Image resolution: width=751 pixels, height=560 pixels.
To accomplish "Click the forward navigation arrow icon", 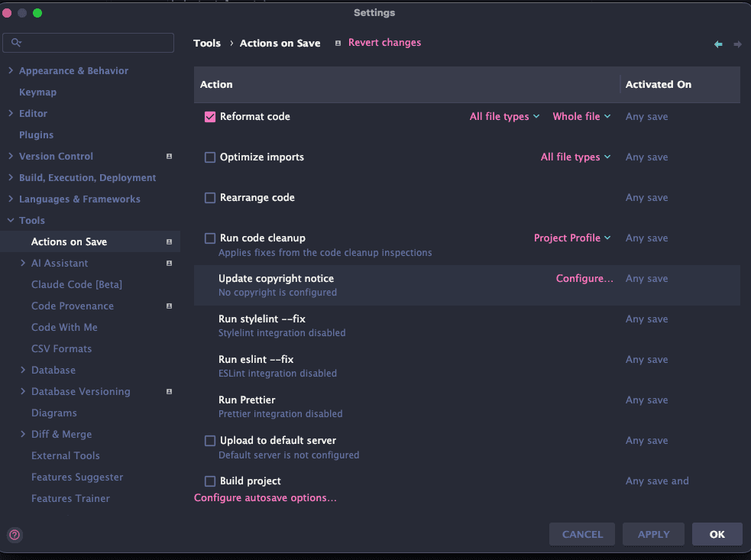I will point(737,44).
